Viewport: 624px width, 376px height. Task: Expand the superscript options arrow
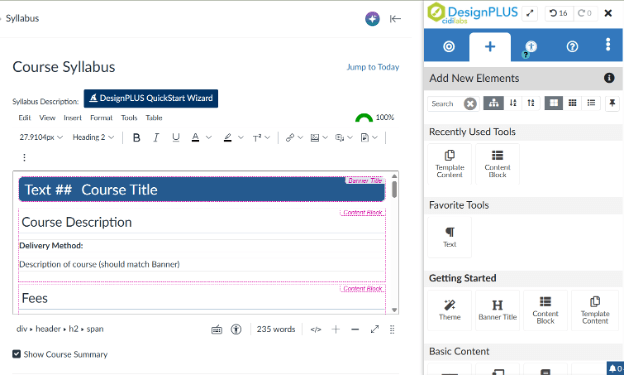pos(267,138)
